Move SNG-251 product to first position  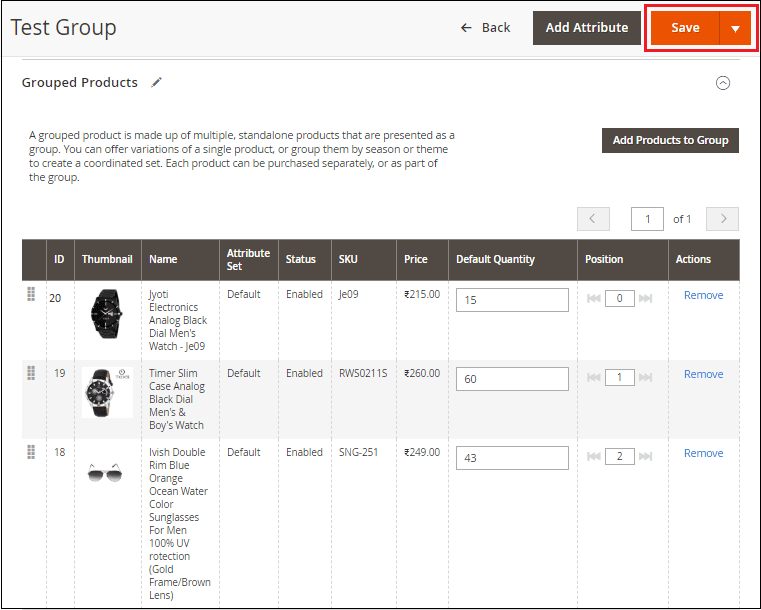tap(594, 457)
